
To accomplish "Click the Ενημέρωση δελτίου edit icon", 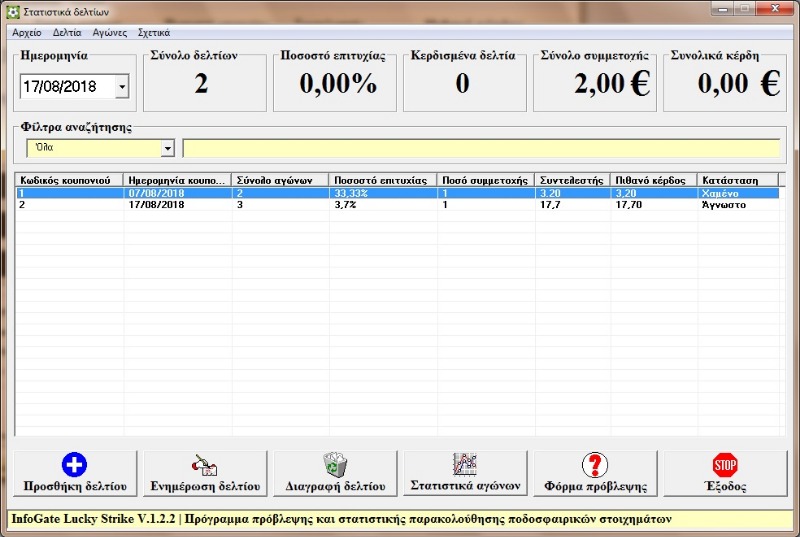I will (205, 464).
